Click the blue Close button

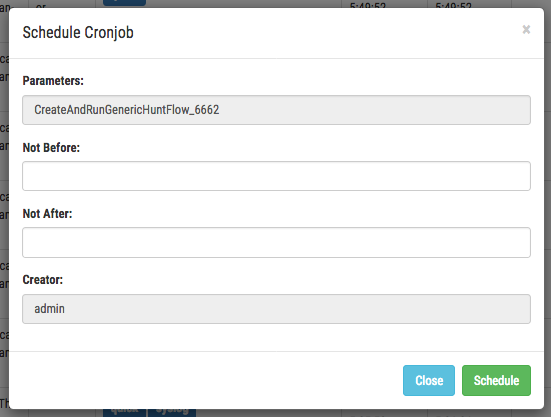[x=429, y=380]
